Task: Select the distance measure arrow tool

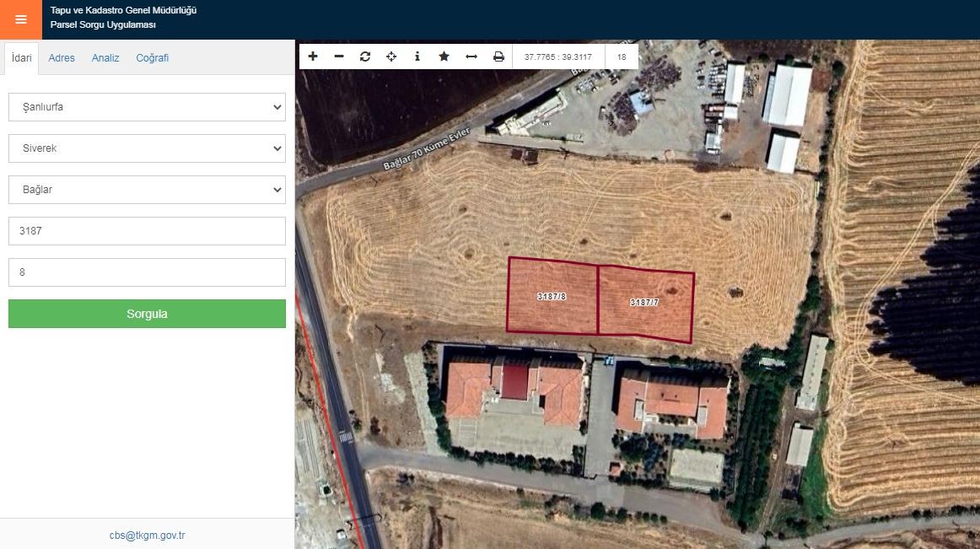Action: (471, 57)
